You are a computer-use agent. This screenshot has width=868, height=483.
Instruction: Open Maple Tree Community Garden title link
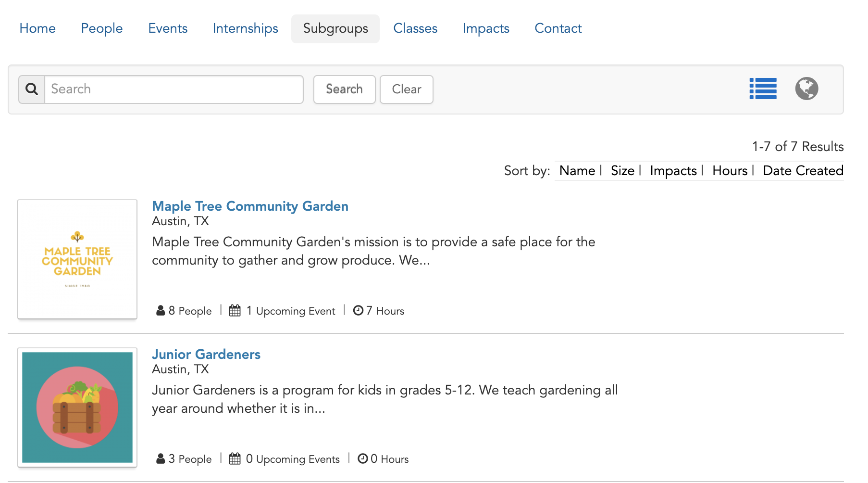click(x=250, y=206)
